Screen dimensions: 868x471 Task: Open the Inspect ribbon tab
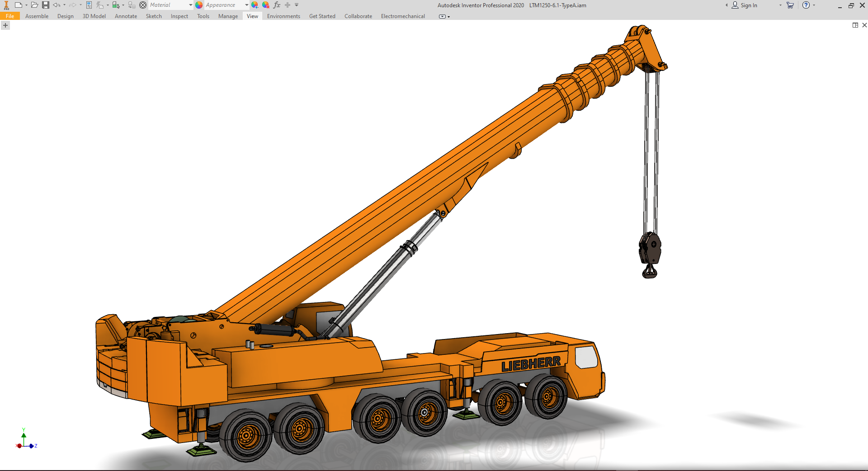tap(179, 16)
